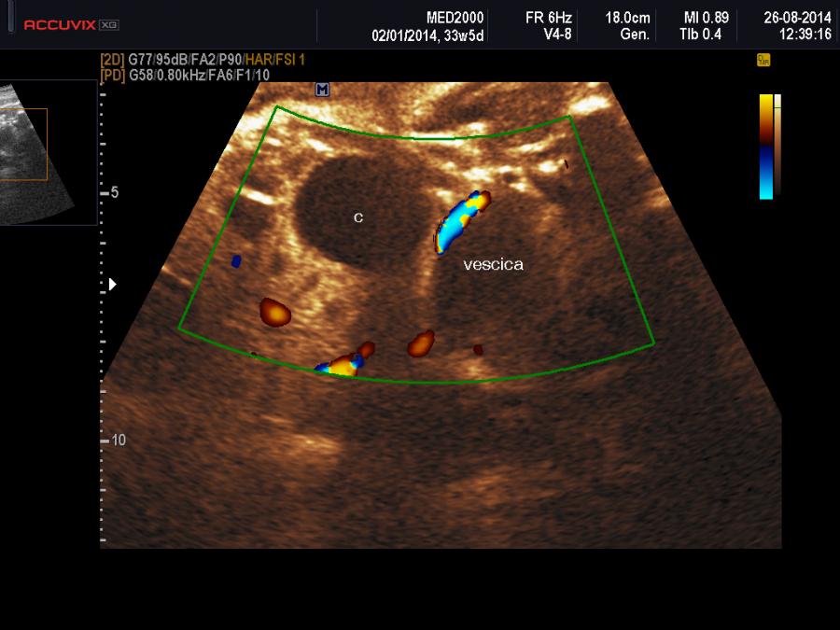The image size is (840, 630).
Task: Select the [PD] power Doppler parameter line
Action: click(185, 75)
